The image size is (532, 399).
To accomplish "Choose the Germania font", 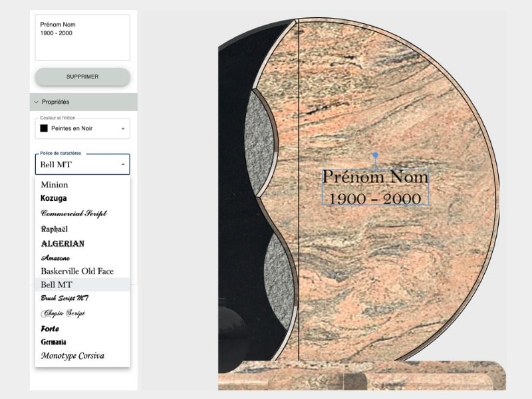I will pyautogui.click(x=82, y=342).
